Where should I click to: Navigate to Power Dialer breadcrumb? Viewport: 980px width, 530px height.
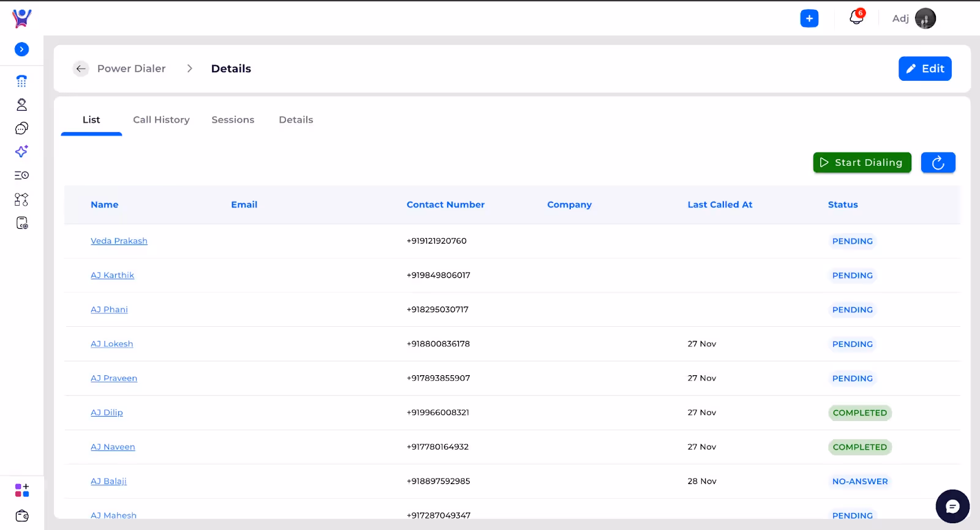[131, 69]
